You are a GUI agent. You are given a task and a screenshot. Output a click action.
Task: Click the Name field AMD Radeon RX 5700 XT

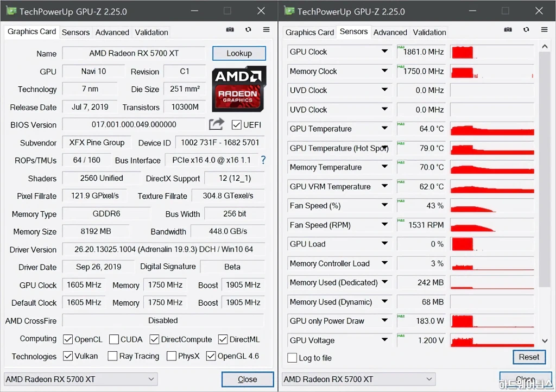point(134,53)
